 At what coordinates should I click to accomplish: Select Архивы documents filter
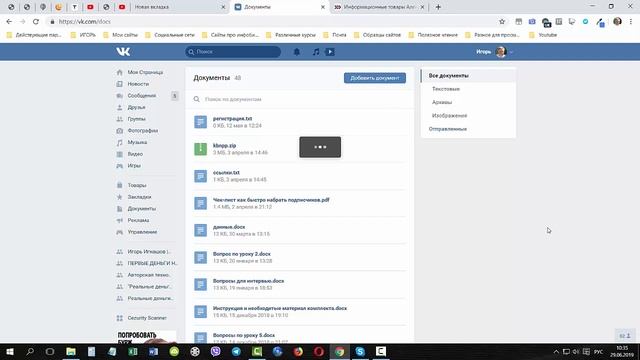pyautogui.click(x=442, y=102)
